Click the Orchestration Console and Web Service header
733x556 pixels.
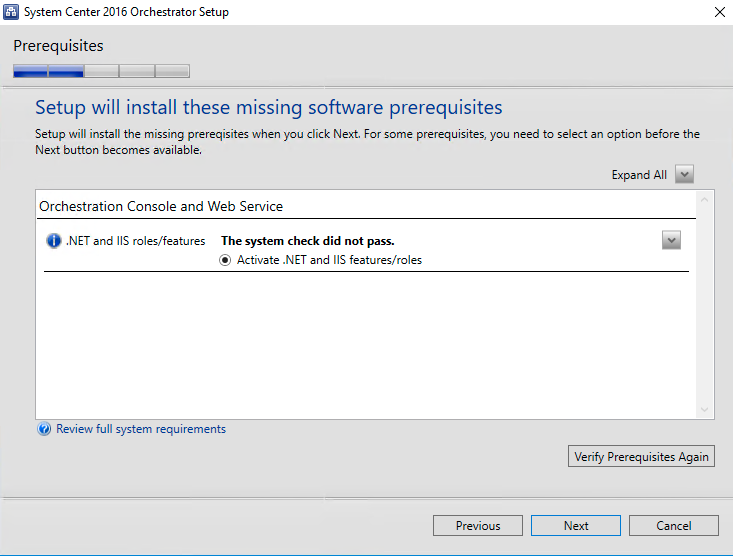click(x=161, y=206)
